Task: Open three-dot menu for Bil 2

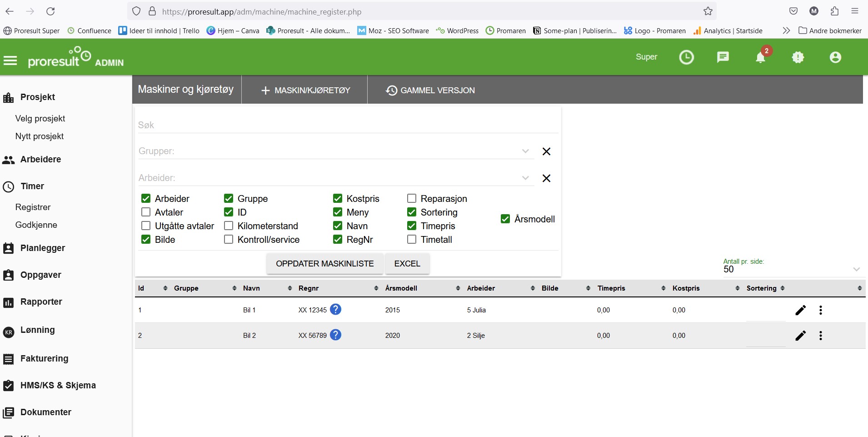Action: click(x=820, y=336)
